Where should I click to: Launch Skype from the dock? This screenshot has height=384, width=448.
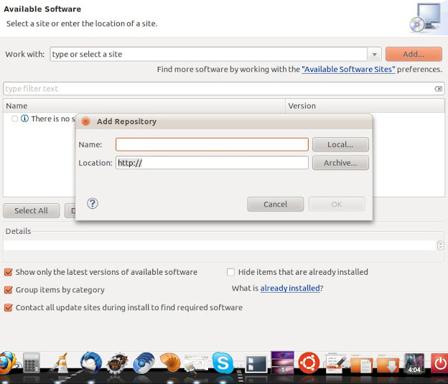[223, 362]
